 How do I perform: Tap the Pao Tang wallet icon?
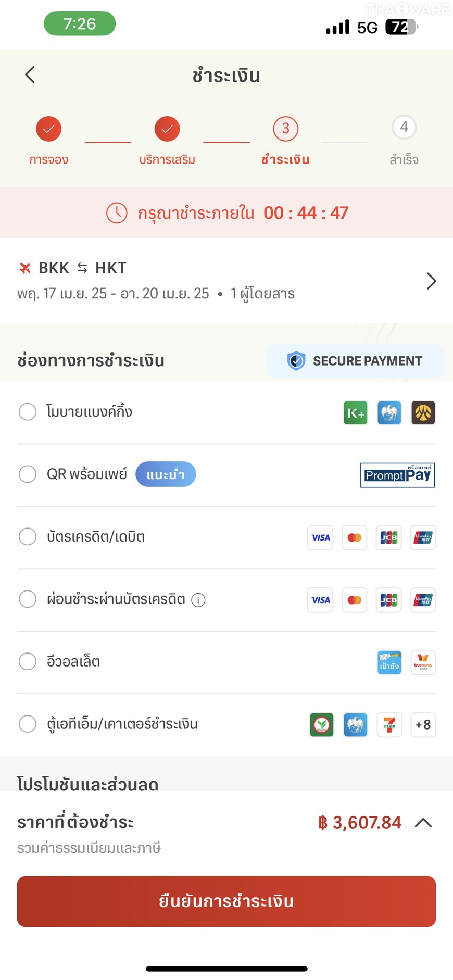389,662
